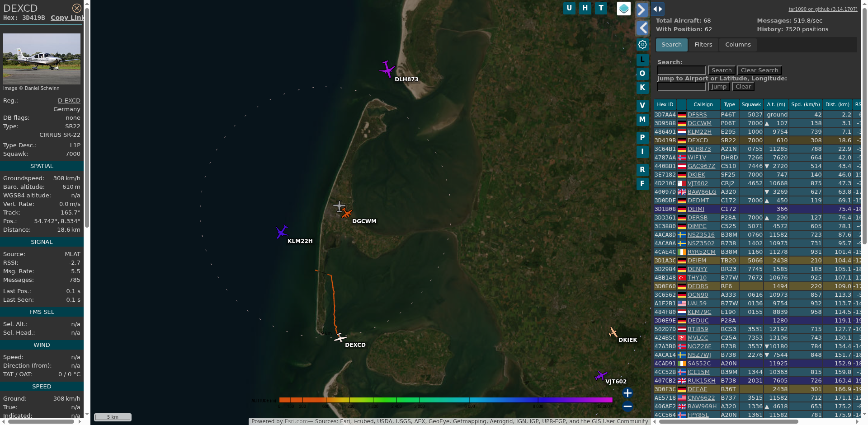868x425 pixels.
Task: Toggle the L map option button
Action: [642, 60]
